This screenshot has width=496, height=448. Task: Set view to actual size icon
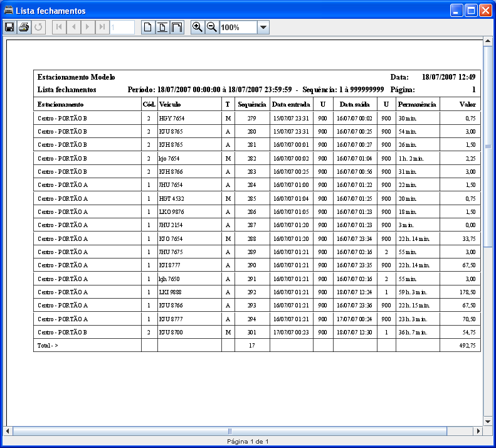point(148,27)
